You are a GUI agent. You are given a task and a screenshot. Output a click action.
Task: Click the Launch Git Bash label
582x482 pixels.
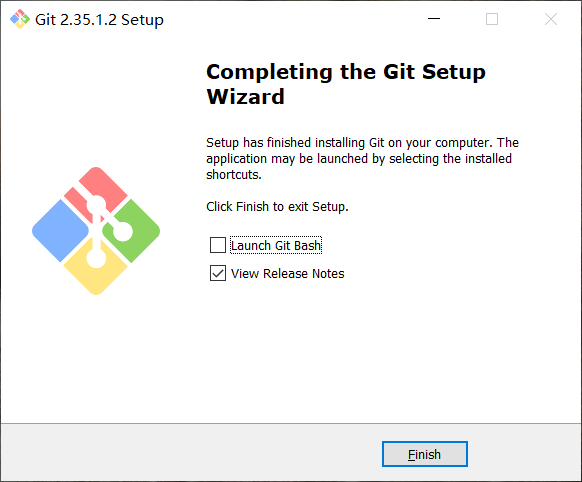pos(276,245)
